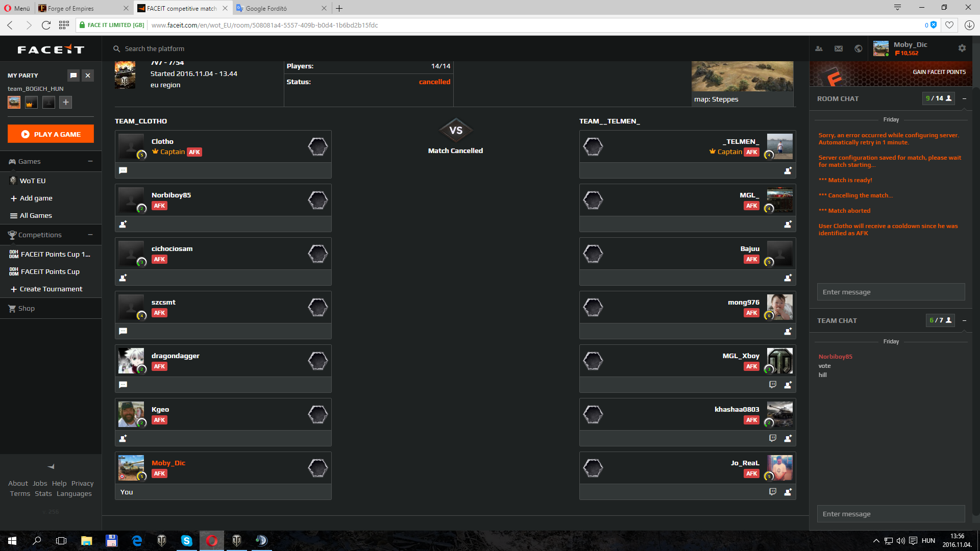Open WoT EU game
980x551 pixels.
point(33,181)
